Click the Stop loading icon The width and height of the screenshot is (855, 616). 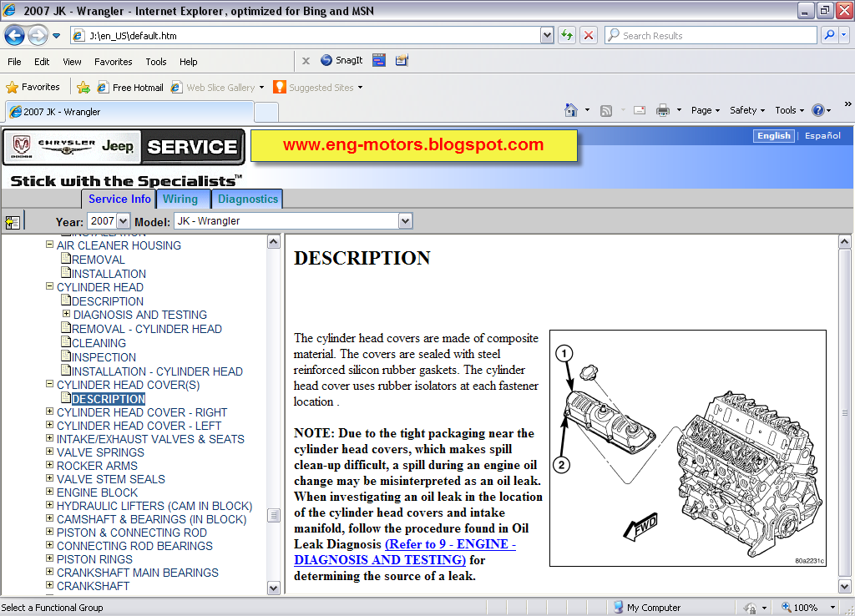[x=589, y=35]
